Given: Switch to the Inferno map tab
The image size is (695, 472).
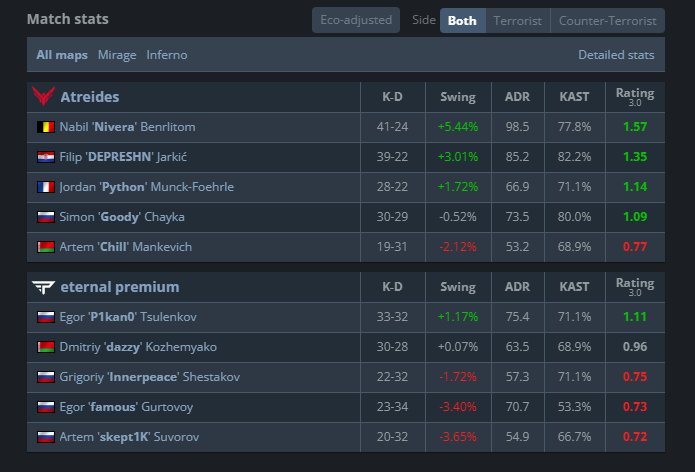Looking at the screenshot, I should [167, 55].
